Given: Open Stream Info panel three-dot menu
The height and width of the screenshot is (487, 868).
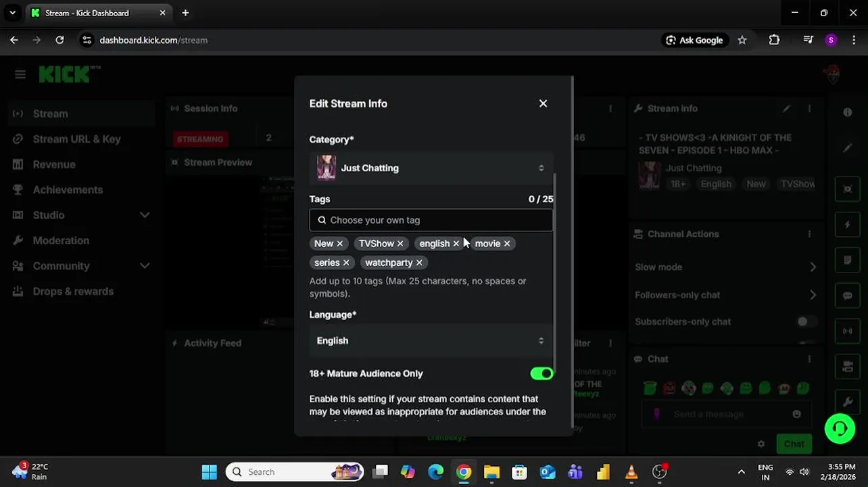Looking at the screenshot, I should (x=809, y=108).
